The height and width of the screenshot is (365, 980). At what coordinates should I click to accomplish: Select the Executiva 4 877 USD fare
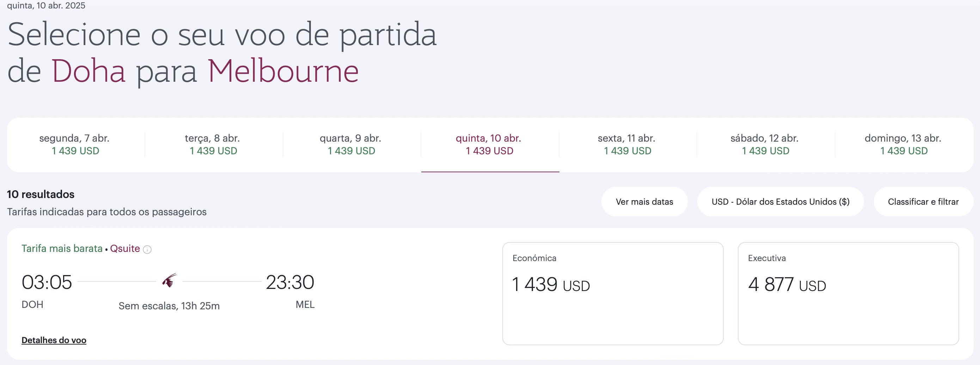pyautogui.click(x=849, y=293)
